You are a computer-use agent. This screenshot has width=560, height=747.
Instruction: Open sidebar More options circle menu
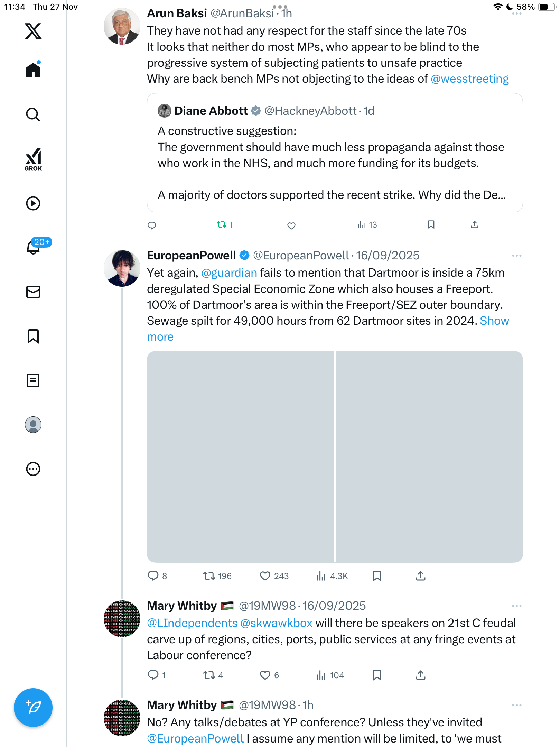pyautogui.click(x=33, y=469)
